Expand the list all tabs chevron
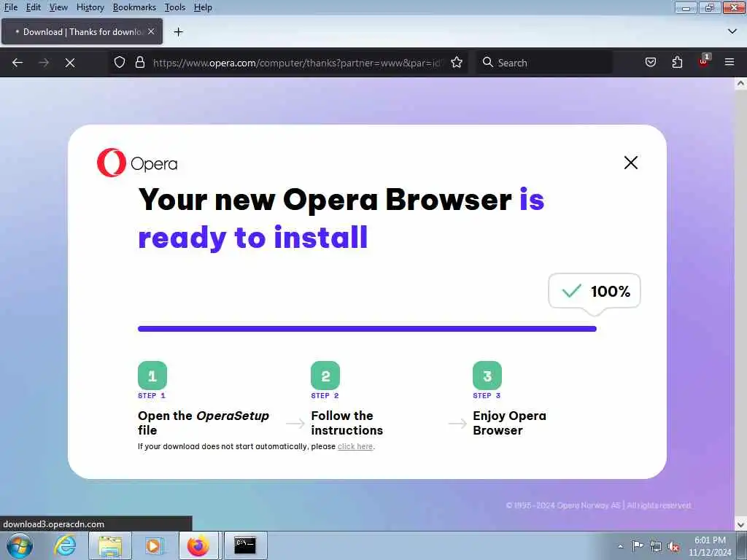Image resolution: width=747 pixels, height=560 pixels. pos(732,31)
